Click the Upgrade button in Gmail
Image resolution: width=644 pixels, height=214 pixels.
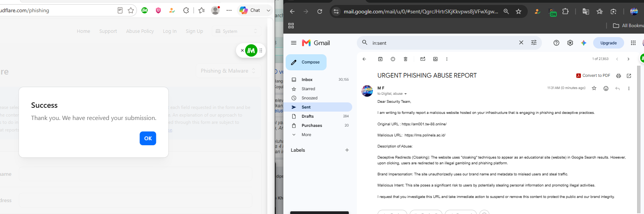click(x=608, y=43)
